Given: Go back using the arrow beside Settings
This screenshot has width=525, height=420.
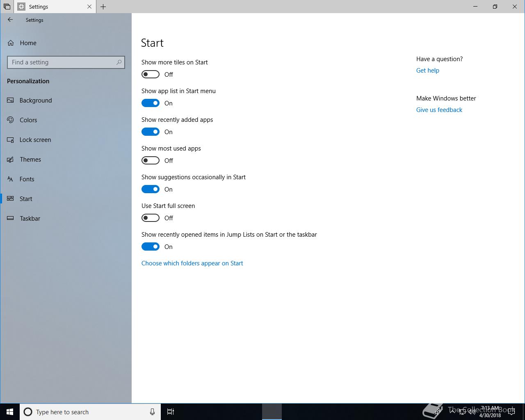Looking at the screenshot, I should coord(10,20).
